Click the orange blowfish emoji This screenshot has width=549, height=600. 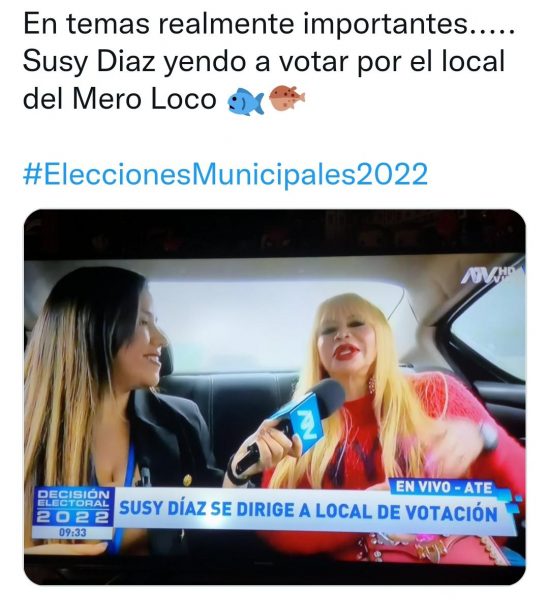tap(287, 98)
